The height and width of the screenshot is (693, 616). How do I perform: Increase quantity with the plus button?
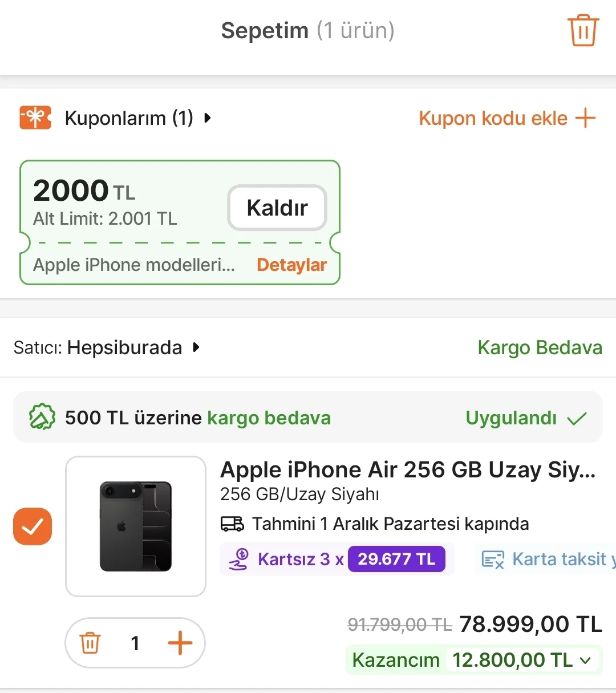(180, 643)
